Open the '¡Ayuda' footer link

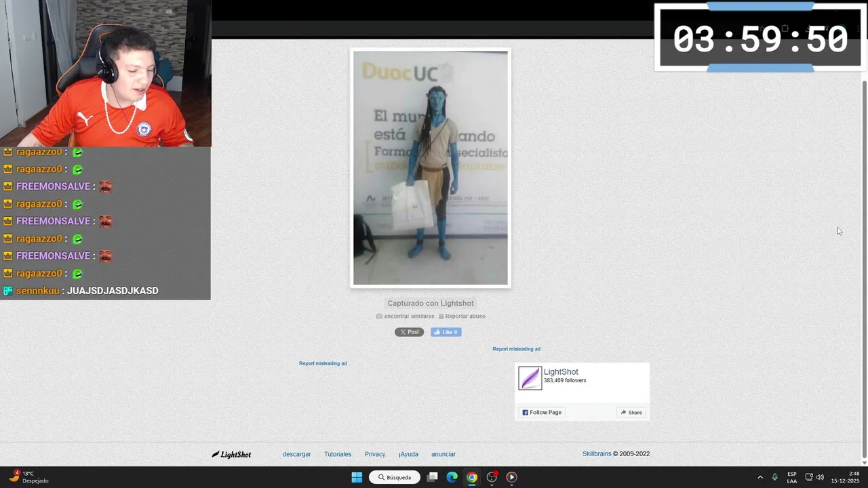coord(408,454)
